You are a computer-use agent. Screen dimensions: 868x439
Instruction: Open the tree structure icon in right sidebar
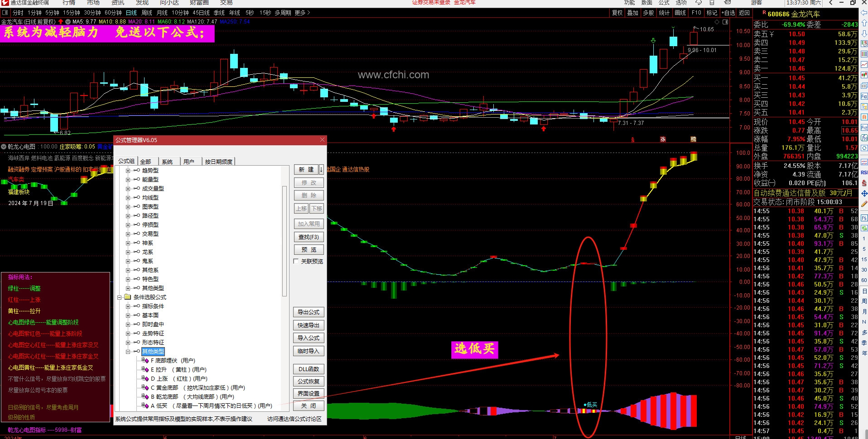point(864,107)
